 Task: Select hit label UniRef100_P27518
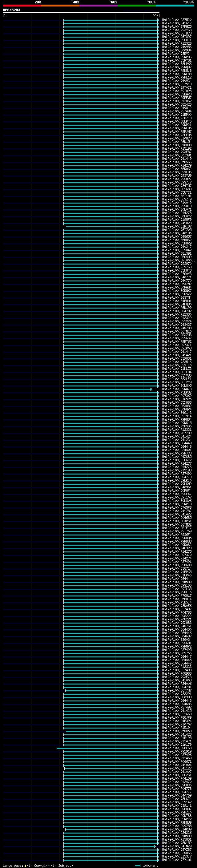coord(176,84)
